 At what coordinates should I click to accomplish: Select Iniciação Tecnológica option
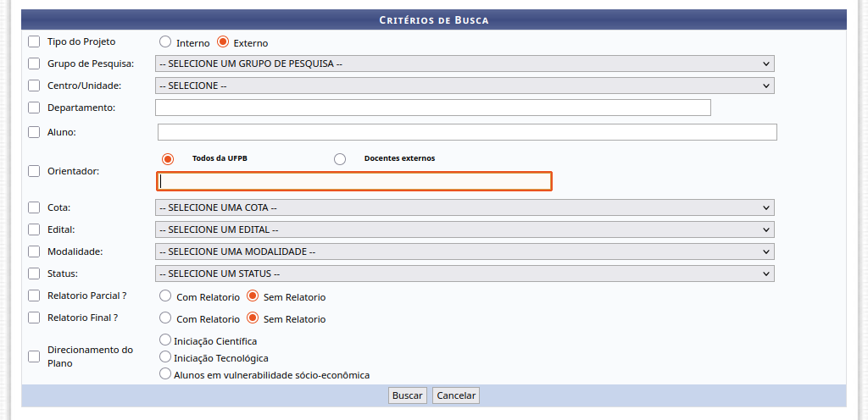pos(165,357)
